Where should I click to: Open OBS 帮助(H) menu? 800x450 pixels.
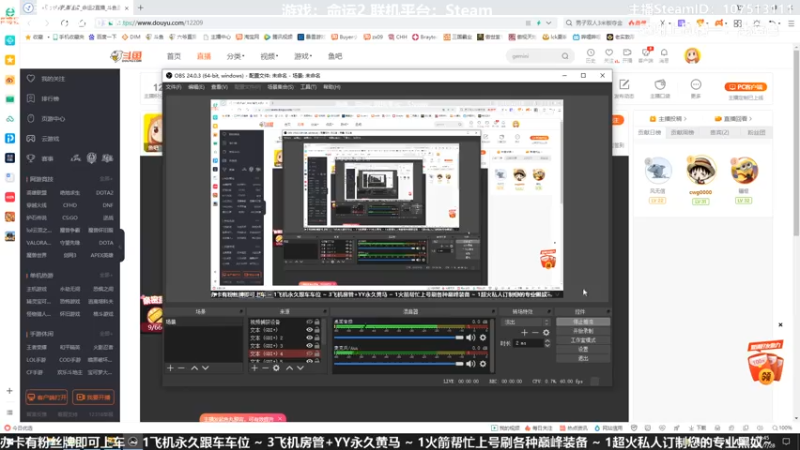coord(332,87)
